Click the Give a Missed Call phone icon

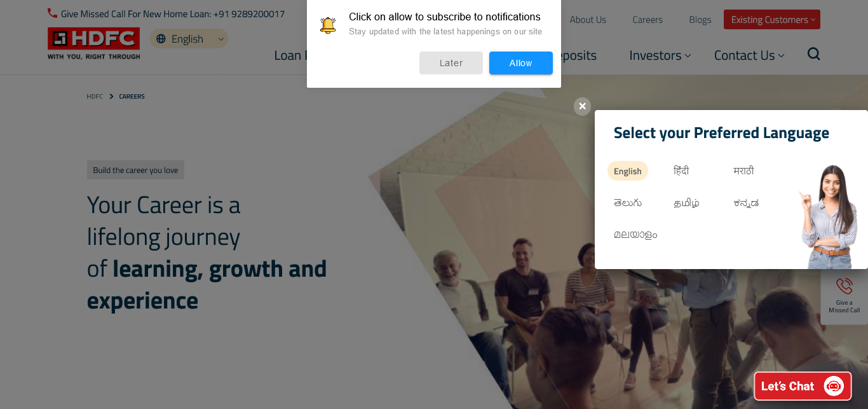point(844,287)
